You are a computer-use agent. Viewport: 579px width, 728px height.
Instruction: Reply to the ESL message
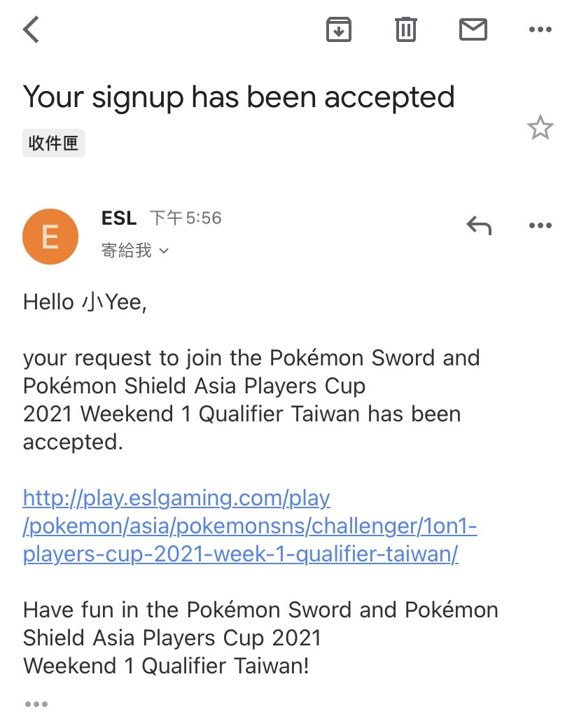(479, 225)
